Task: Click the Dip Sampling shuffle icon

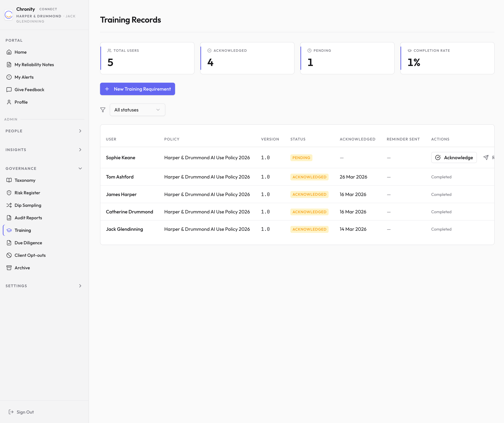Action: 9,205
